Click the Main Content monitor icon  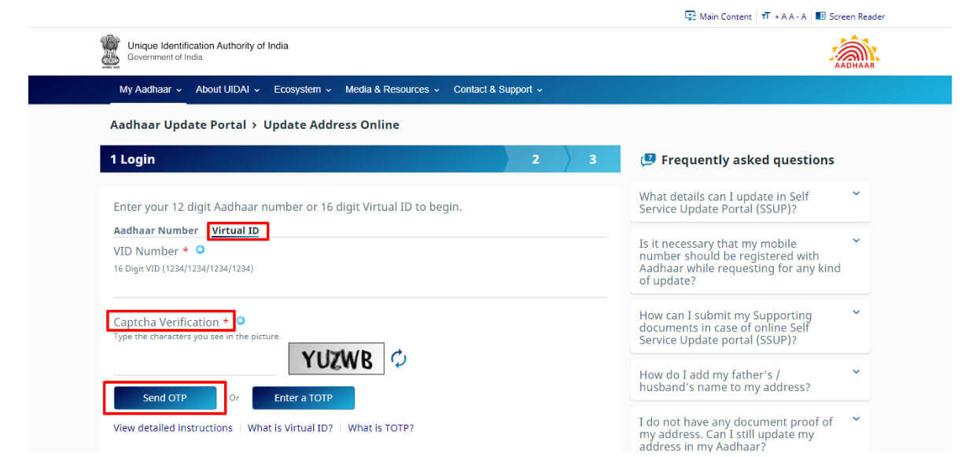(691, 16)
